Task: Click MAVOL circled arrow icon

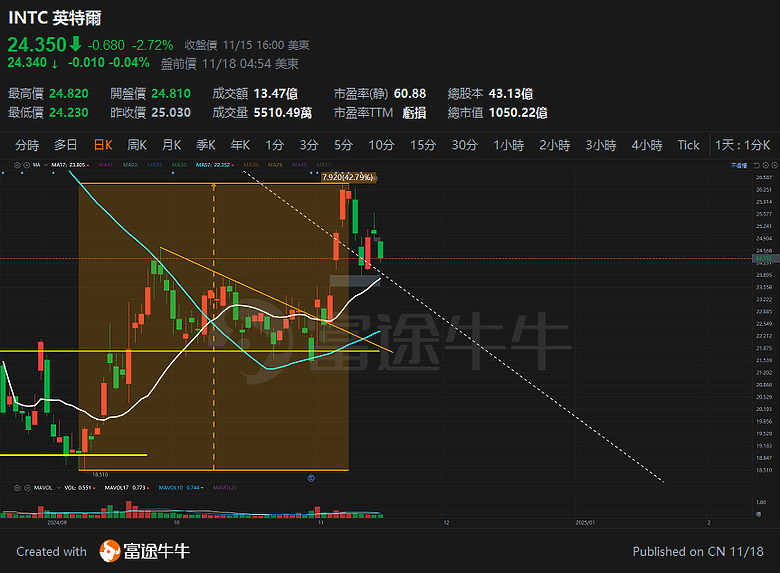Action: [x=27, y=488]
